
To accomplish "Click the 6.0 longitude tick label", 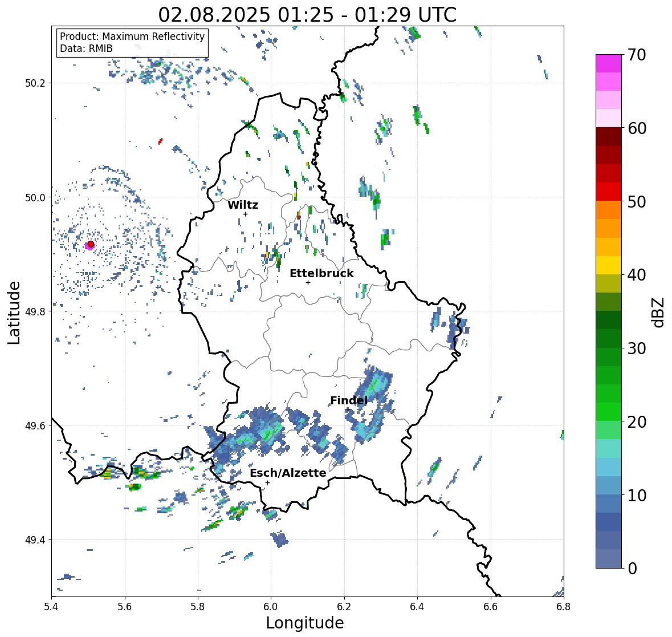I will point(271,606).
